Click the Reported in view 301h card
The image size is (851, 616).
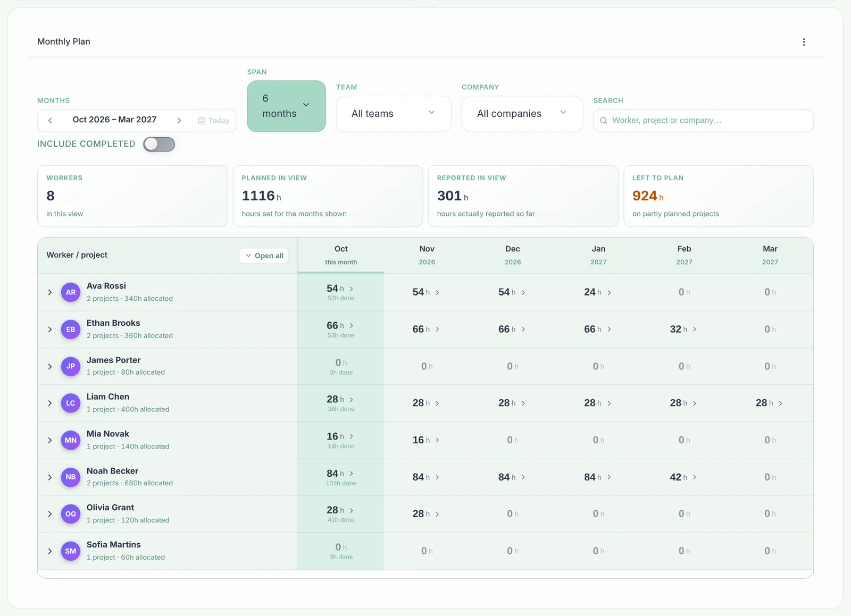tap(523, 196)
